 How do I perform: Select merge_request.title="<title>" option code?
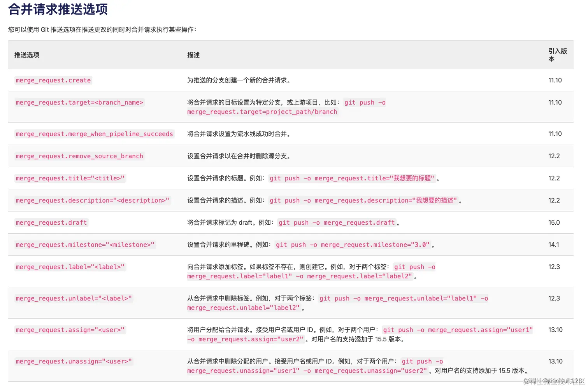(70, 178)
